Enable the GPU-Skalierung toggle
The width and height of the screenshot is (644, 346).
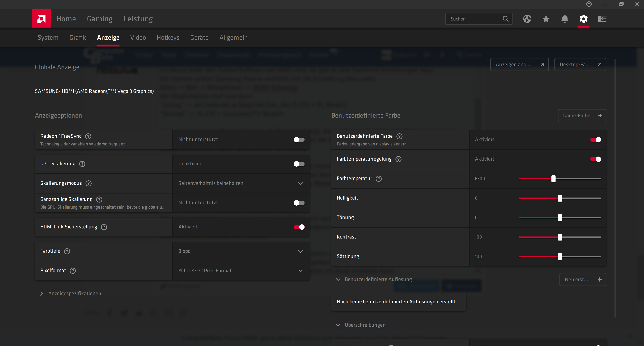coord(299,164)
